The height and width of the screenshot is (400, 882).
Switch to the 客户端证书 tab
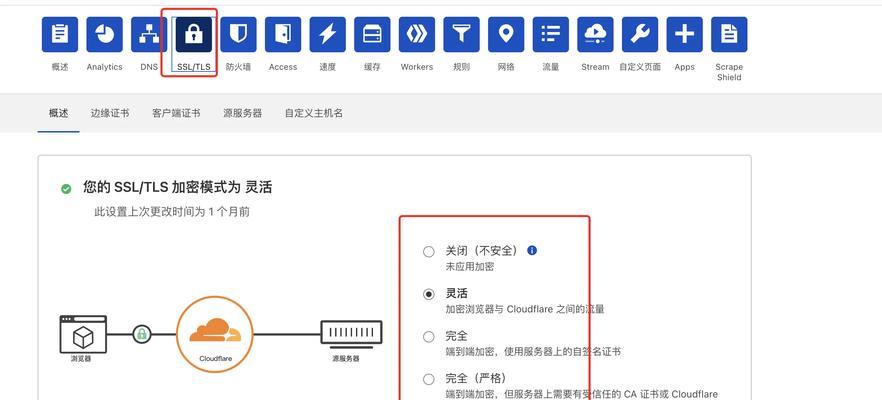[176, 113]
